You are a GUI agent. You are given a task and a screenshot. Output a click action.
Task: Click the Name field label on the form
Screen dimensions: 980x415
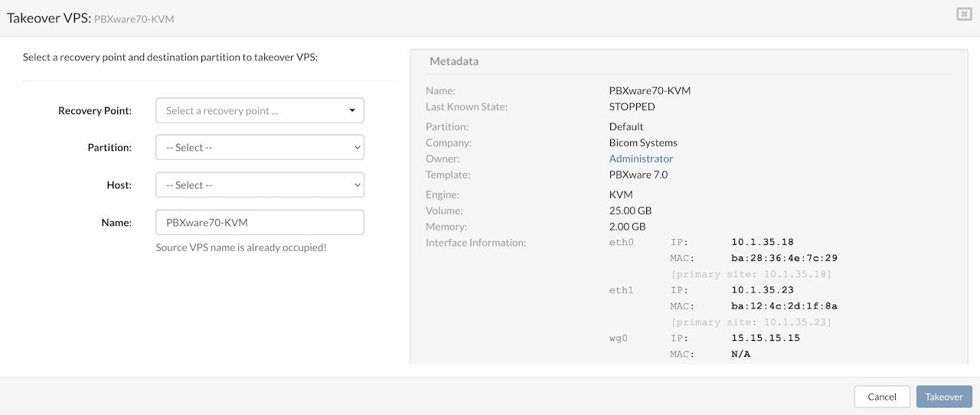click(116, 223)
